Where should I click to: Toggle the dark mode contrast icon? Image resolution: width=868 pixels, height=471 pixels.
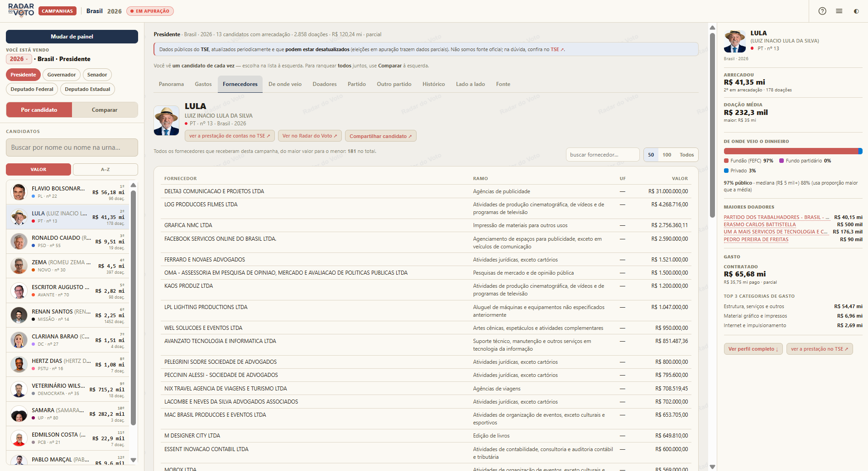(x=856, y=11)
